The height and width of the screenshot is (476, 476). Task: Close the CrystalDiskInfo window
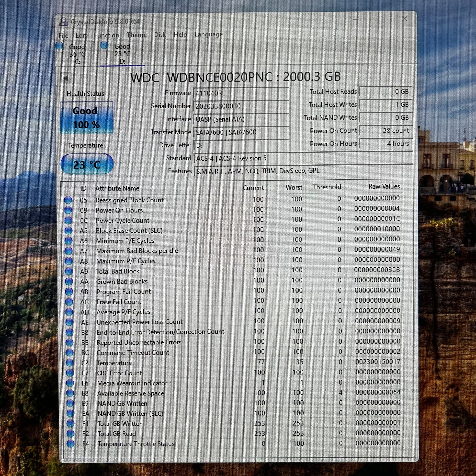[x=405, y=19]
